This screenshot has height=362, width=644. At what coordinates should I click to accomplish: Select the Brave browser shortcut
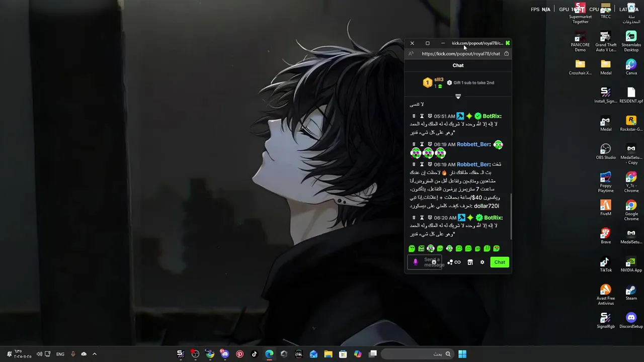[606, 236]
